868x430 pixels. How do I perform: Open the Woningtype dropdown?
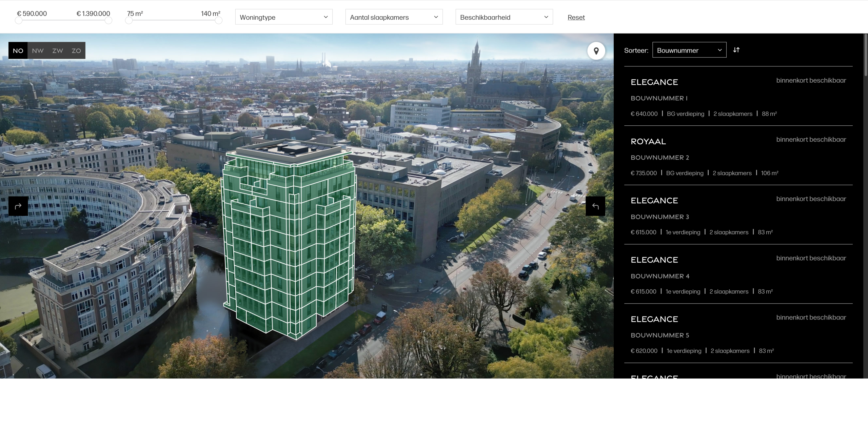point(283,17)
